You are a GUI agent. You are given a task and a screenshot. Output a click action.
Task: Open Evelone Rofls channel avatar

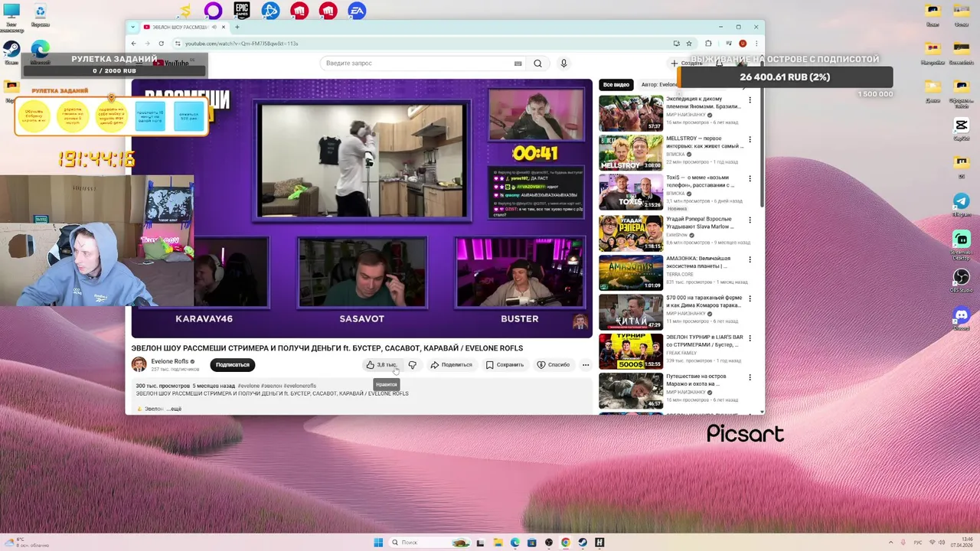tap(139, 364)
